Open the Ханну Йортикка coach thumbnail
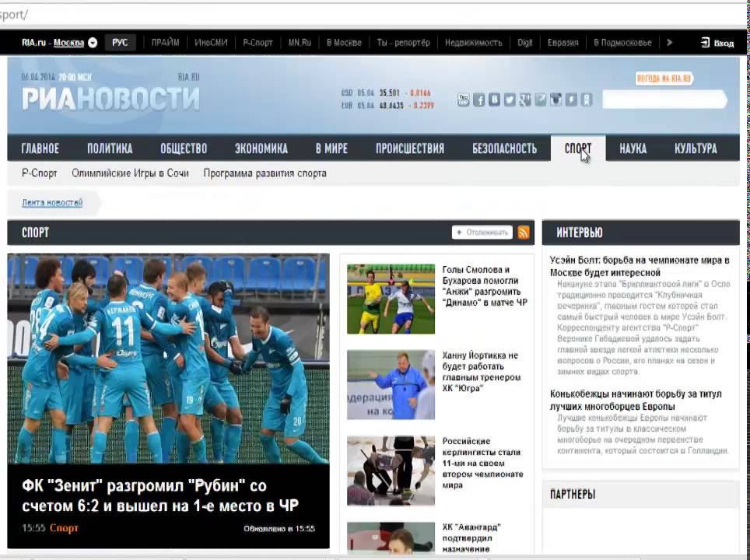The height and width of the screenshot is (560, 750). pos(391,385)
